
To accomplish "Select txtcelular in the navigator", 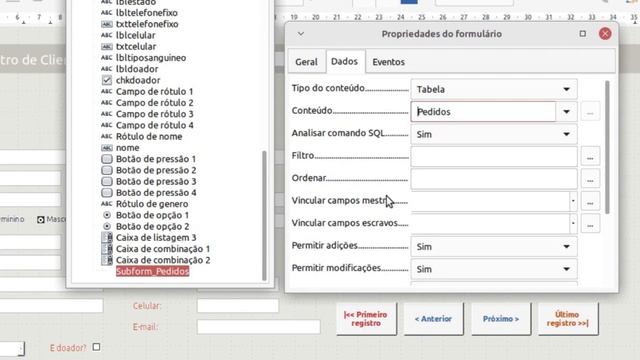I will point(129,47).
